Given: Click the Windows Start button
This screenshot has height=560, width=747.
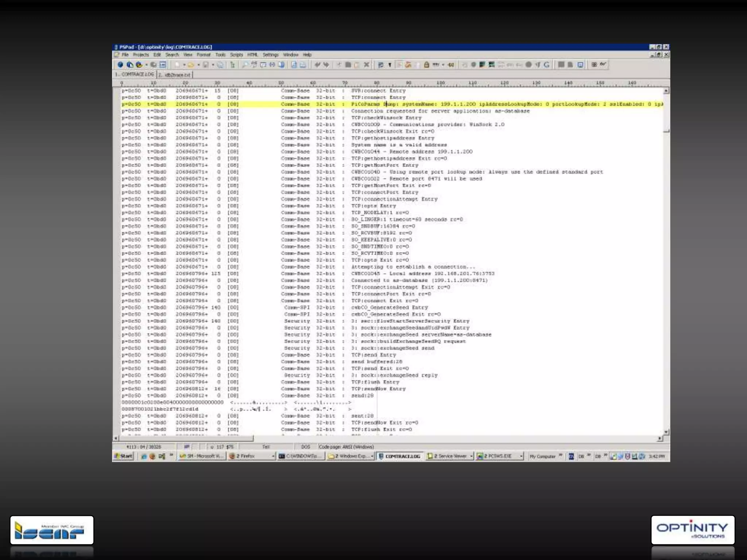Looking at the screenshot, I should tap(123, 456).
